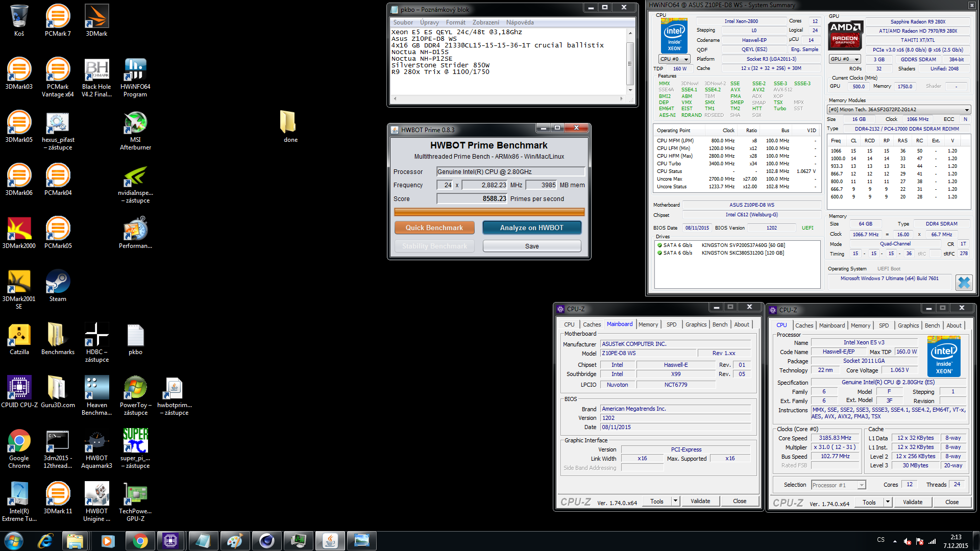The image size is (980, 551).
Task: Click the Score field in HWBOT Prime
Action: [472, 199]
